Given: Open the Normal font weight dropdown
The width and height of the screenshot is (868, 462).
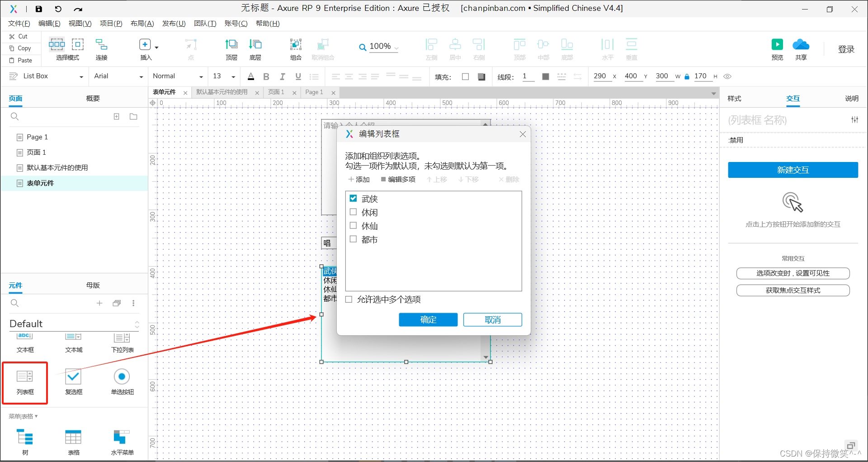Looking at the screenshot, I should [x=201, y=76].
